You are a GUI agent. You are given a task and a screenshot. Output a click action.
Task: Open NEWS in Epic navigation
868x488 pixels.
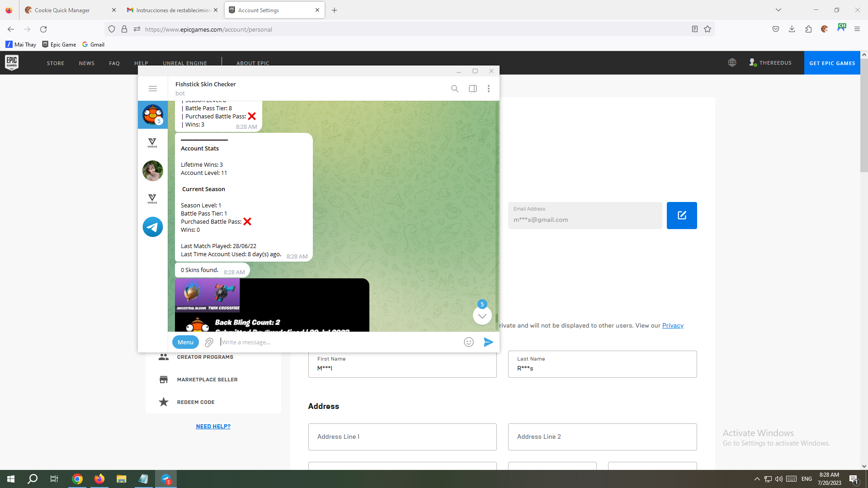tap(87, 63)
